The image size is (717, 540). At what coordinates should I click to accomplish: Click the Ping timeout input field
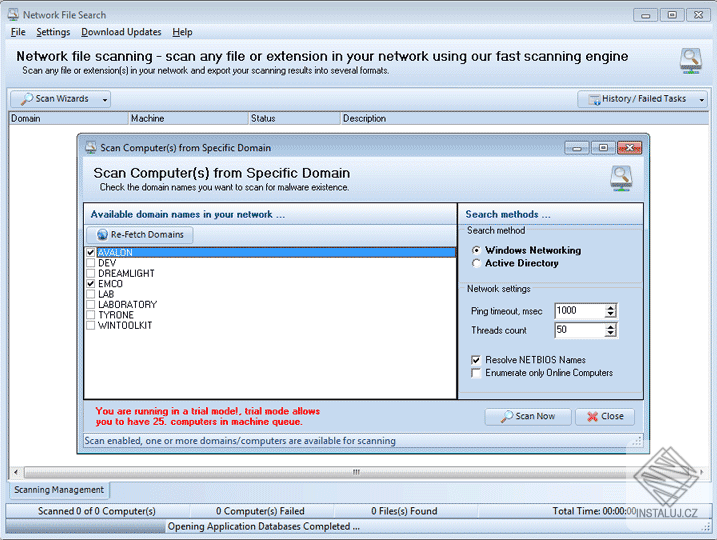point(579,311)
